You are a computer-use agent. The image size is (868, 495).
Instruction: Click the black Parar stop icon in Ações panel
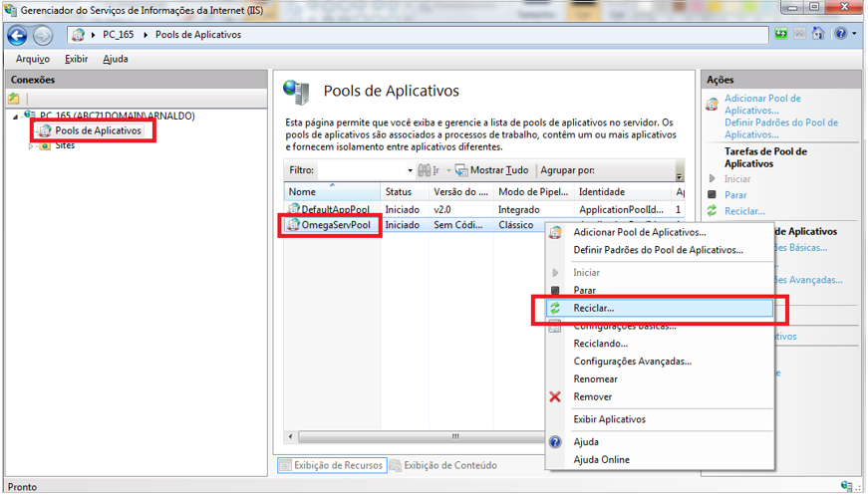pos(712,195)
